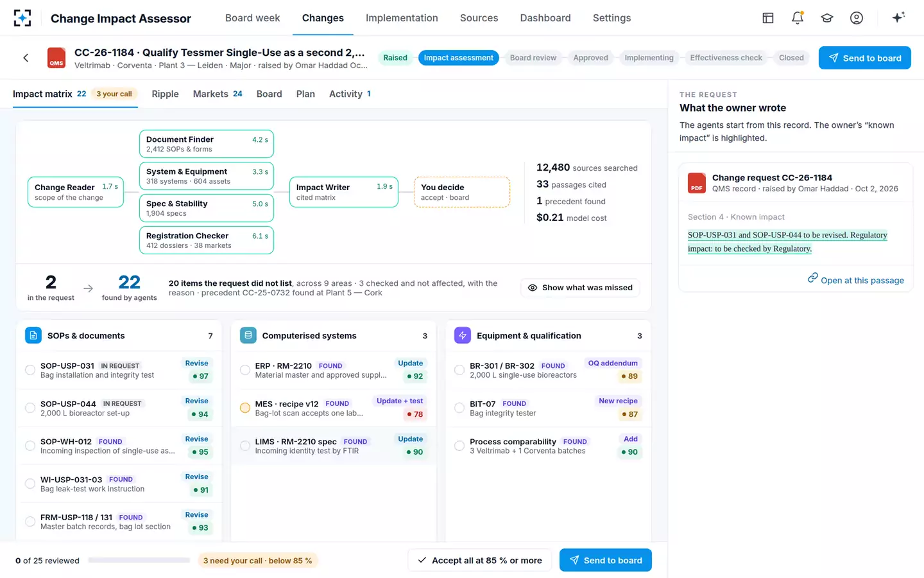Open the Document Finder agent node
The height and width of the screenshot is (578, 924).
tap(207, 144)
